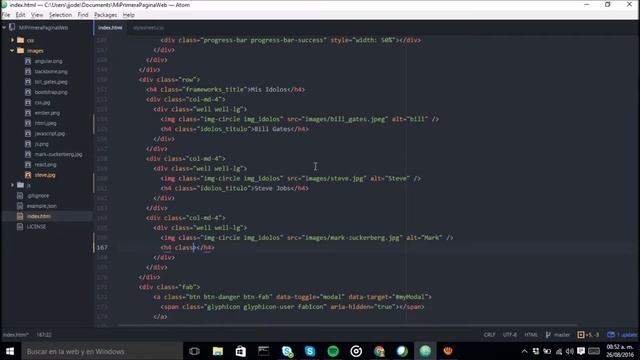This screenshot has height=360, width=640.
Task: Open Windows Store from taskbar
Action: (x=240, y=351)
